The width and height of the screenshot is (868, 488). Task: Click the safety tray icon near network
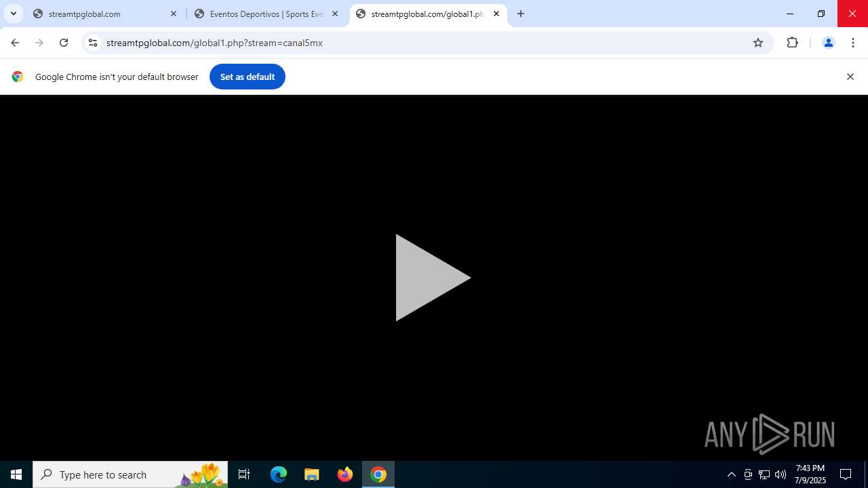coord(748,474)
